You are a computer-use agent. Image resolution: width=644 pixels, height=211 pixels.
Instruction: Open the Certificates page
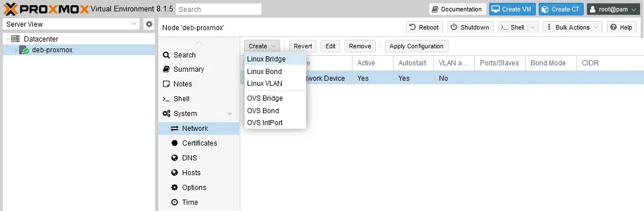[x=199, y=143]
